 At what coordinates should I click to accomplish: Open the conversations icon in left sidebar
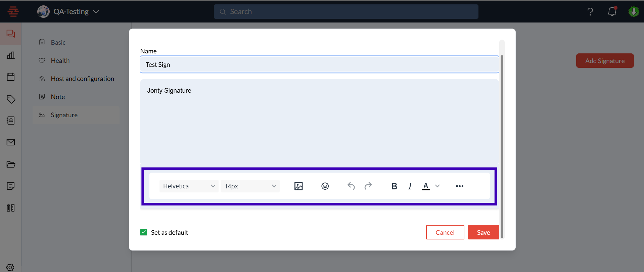(11, 34)
